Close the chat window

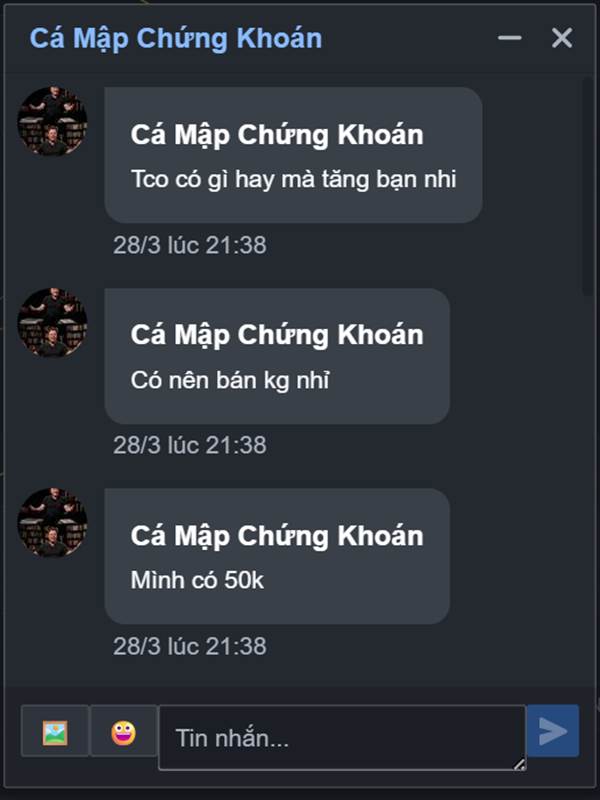click(x=562, y=38)
